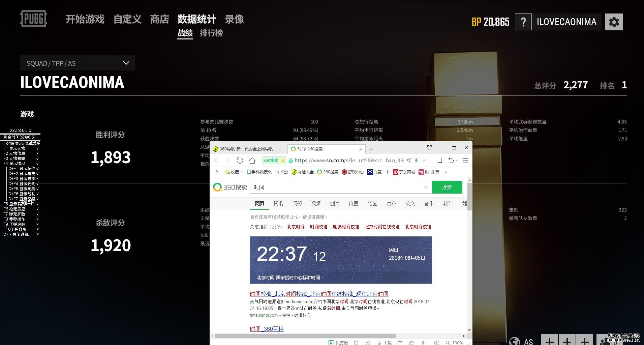
Task: Open 录像 in PUBG top menu
Action: pyautogui.click(x=234, y=19)
